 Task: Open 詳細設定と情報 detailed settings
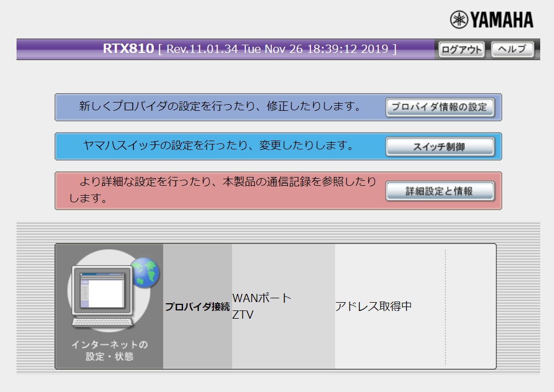tap(439, 191)
